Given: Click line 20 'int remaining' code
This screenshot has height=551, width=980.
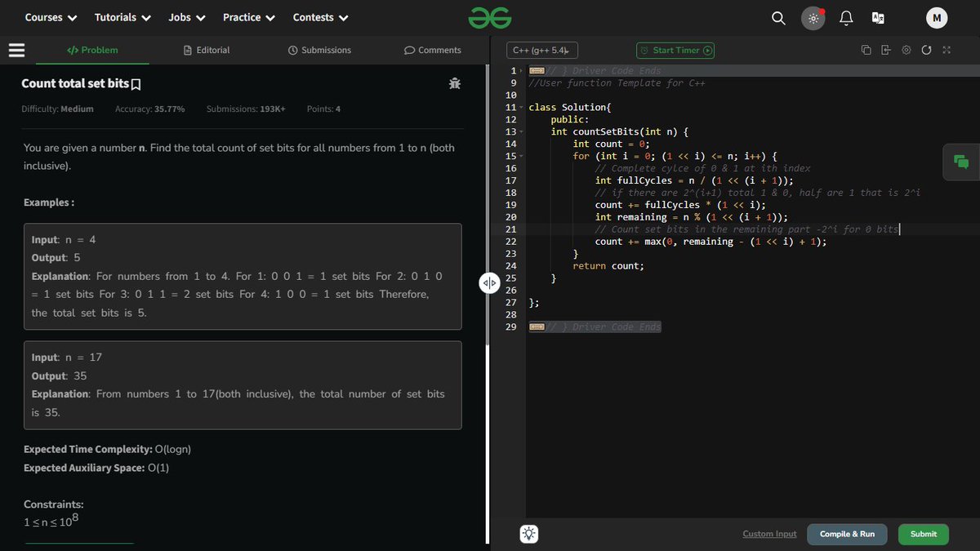Looking at the screenshot, I should pos(692,217).
